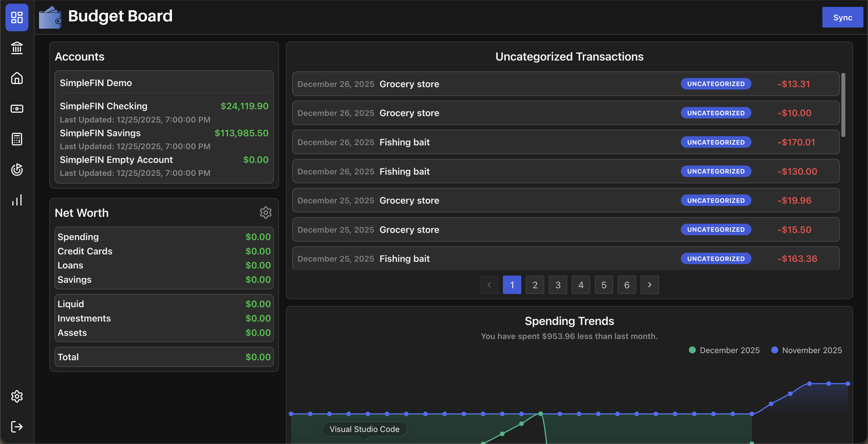Open Settings gear in sidebar
Viewport: 868px width, 444px height.
pyautogui.click(x=17, y=396)
